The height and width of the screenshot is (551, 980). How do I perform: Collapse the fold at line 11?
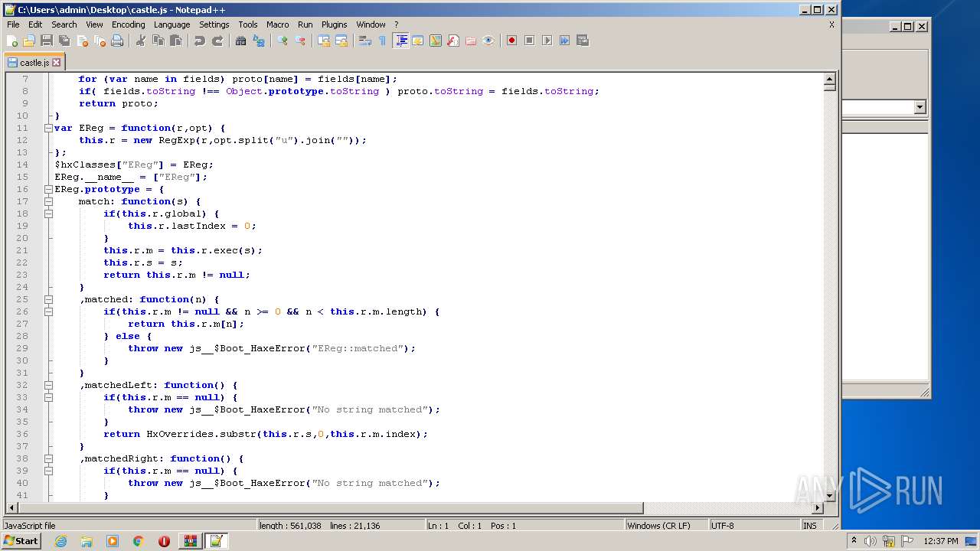pos(48,128)
